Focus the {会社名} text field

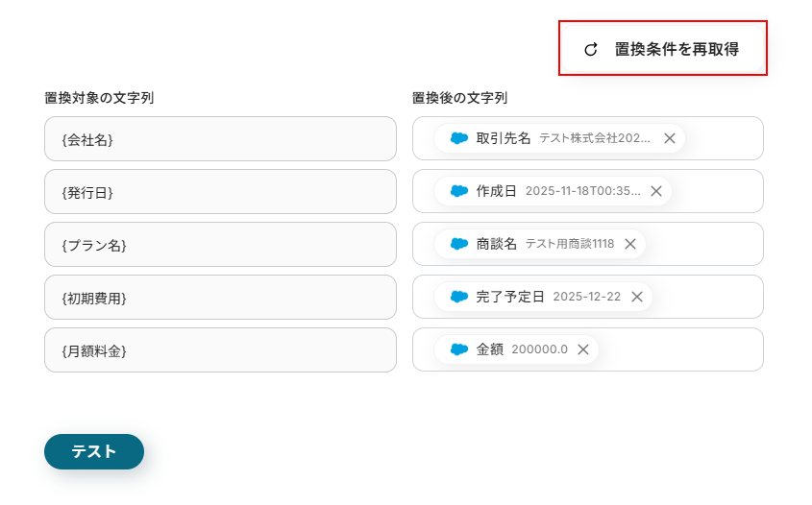(220, 139)
